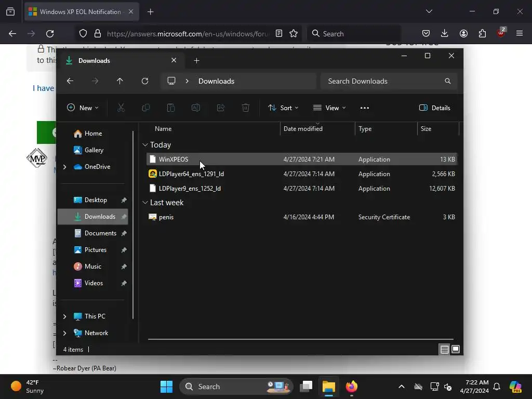The image size is (532, 399).
Task: Open Firefox Extensions puzzle icon
Action: [482, 34]
